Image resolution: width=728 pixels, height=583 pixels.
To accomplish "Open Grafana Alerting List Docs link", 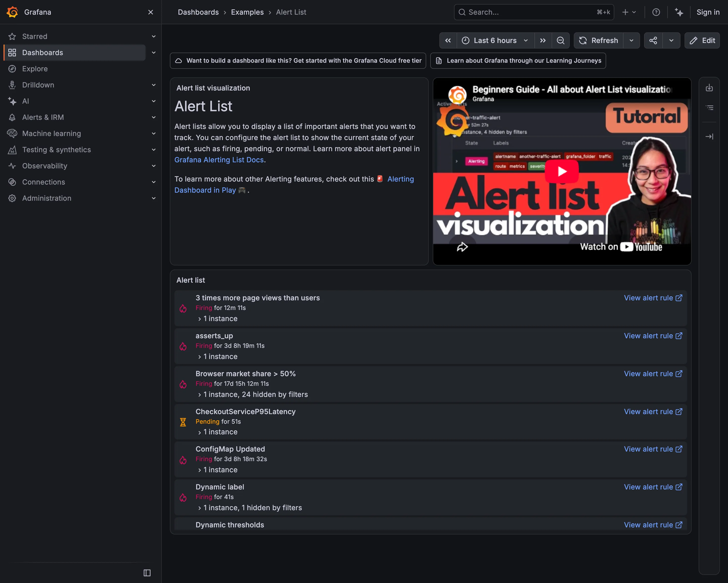I will (219, 160).
